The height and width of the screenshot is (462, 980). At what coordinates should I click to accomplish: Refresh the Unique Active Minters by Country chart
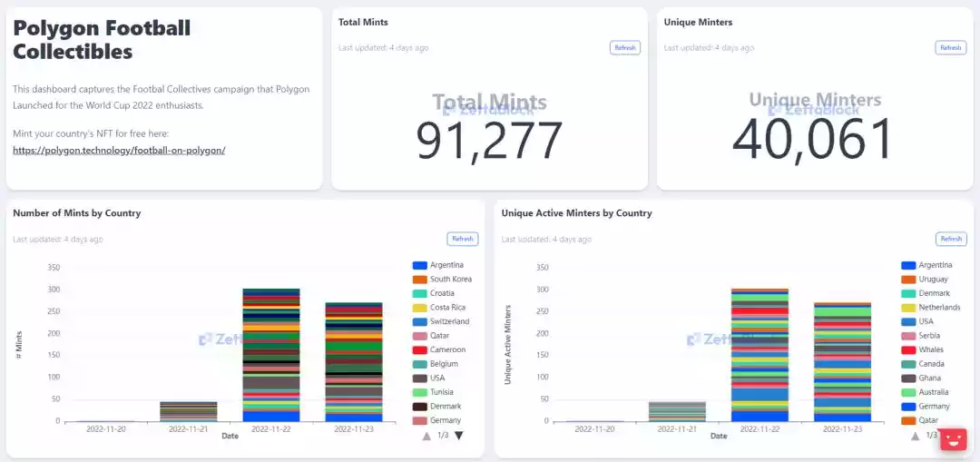point(951,239)
